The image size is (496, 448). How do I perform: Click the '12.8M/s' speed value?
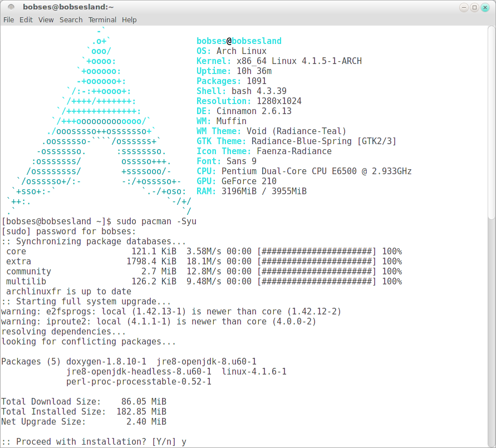click(204, 272)
